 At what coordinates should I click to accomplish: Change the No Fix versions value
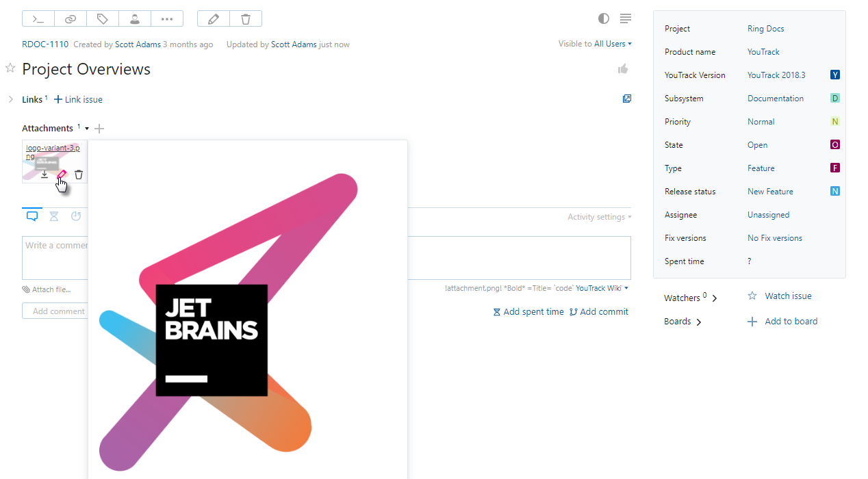pyautogui.click(x=775, y=238)
